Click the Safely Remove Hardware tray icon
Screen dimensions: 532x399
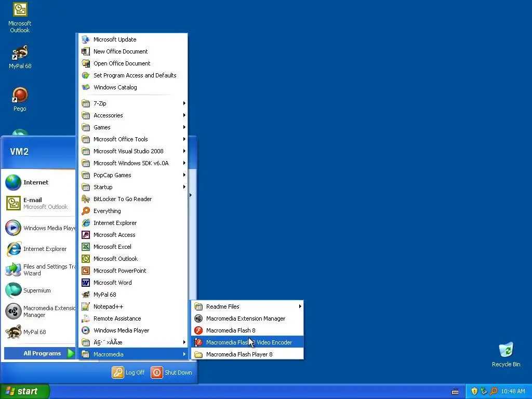(x=484, y=391)
